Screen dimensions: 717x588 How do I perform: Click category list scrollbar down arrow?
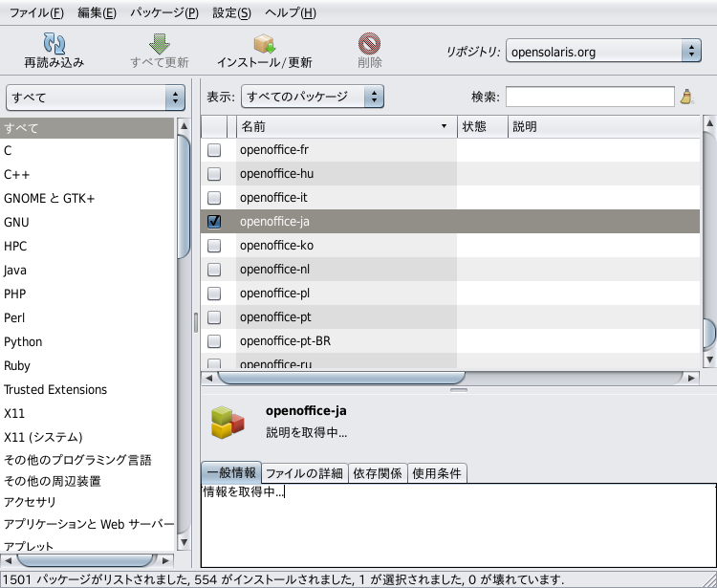tap(184, 542)
